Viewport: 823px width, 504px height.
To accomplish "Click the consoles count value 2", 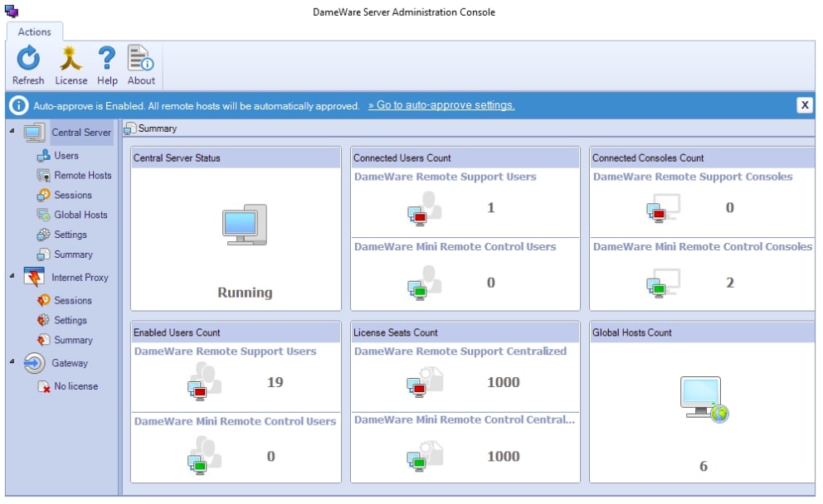I will point(730,283).
